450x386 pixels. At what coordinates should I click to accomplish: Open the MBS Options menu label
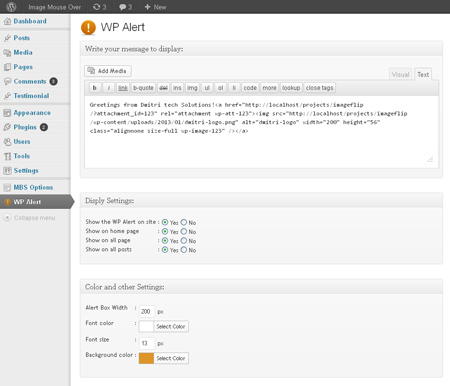pyautogui.click(x=33, y=187)
